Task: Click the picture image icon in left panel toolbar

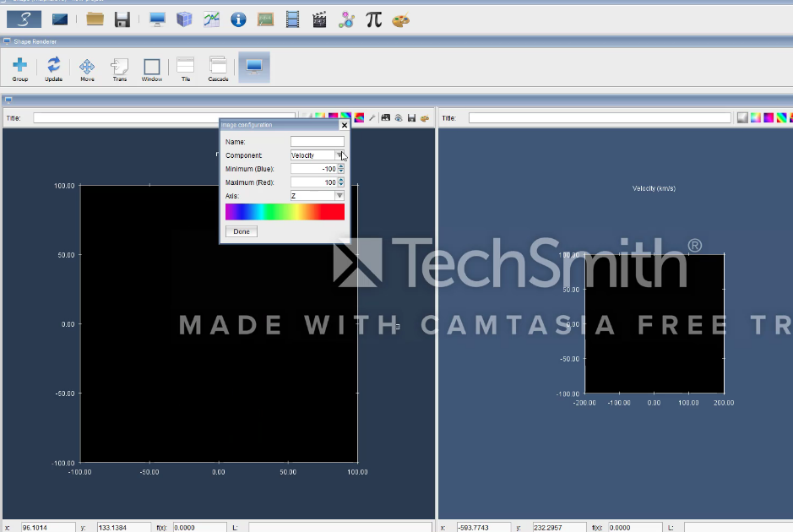Action: [385, 118]
